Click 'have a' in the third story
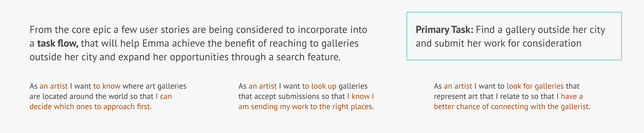Image resolution: width=644 pixels, height=133 pixels. 572,97
